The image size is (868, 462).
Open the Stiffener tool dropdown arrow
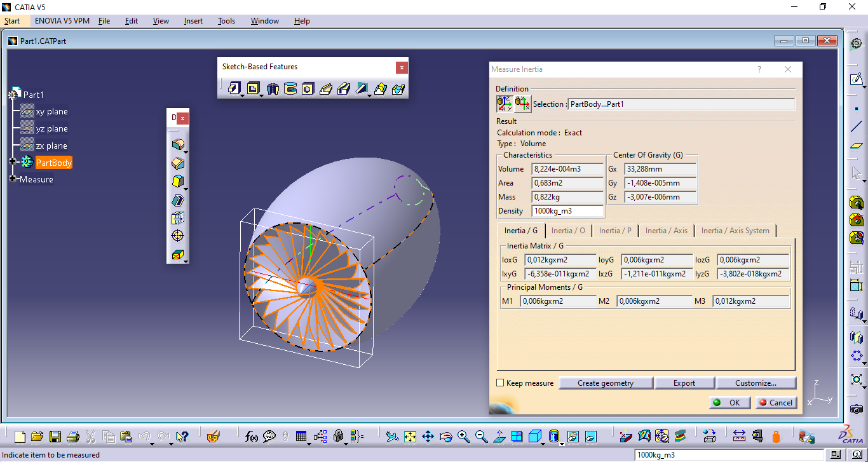pyautogui.click(x=370, y=95)
